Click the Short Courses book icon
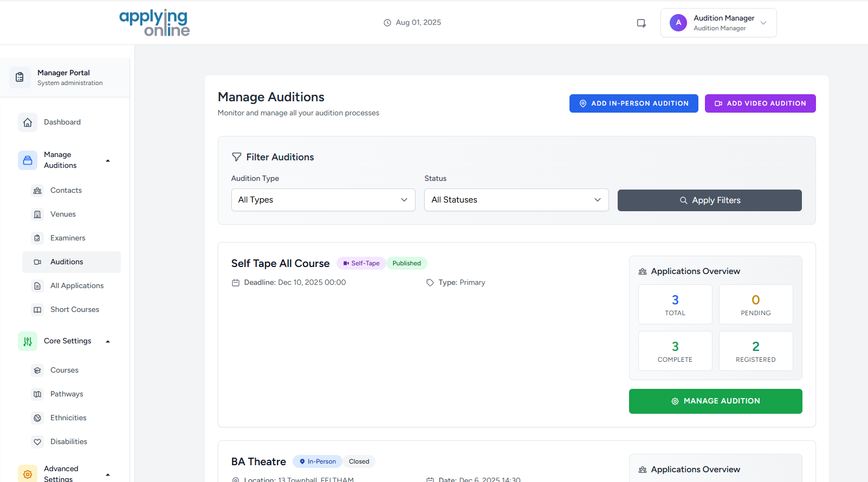 pos(37,310)
